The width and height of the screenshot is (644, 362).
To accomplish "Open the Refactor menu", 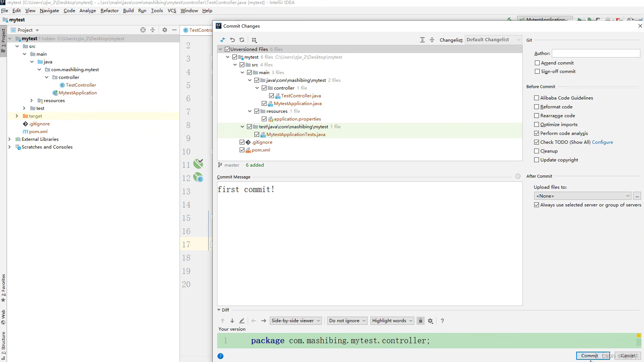I will point(109,11).
